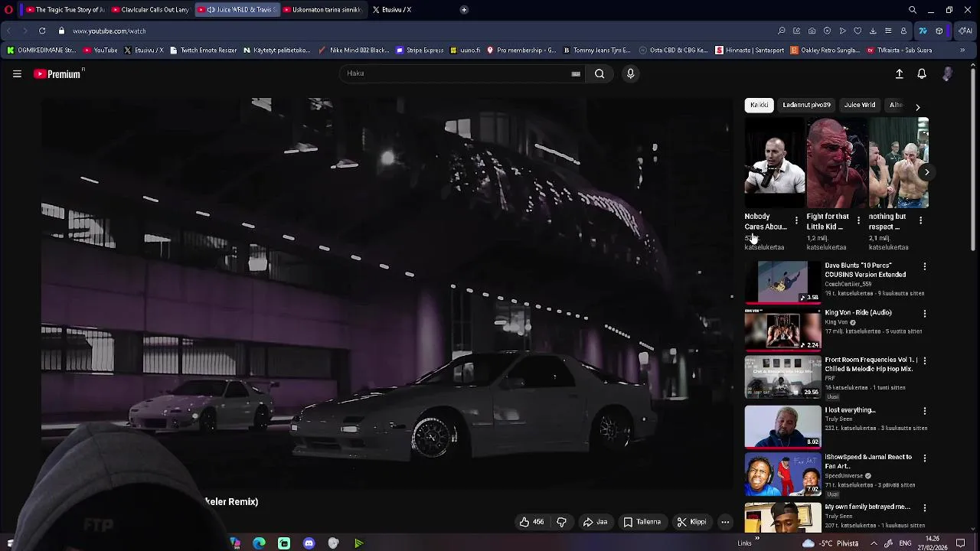Switch to Uskomaton tarina tab
The image size is (980, 551).
coord(322,10)
